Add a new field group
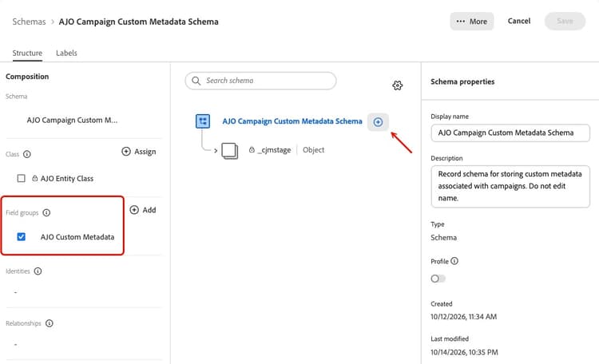The height and width of the screenshot is (364, 599). tap(143, 210)
